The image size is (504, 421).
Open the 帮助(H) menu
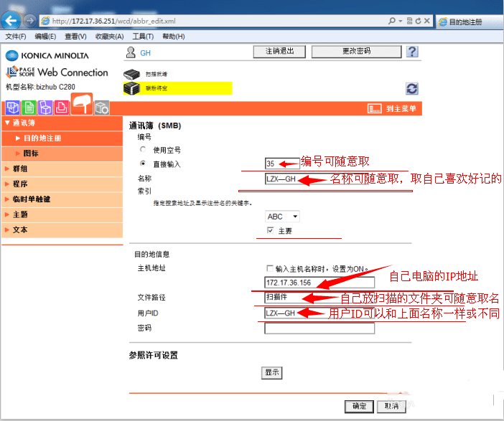coord(174,37)
